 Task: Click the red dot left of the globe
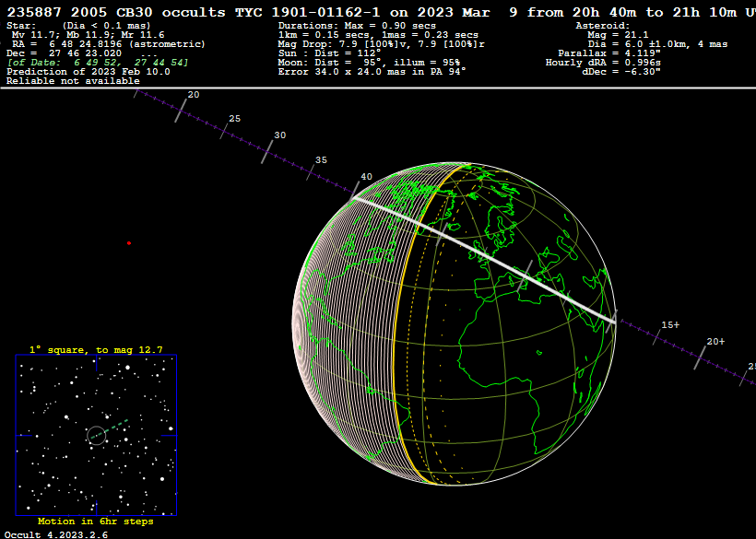pos(129,243)
